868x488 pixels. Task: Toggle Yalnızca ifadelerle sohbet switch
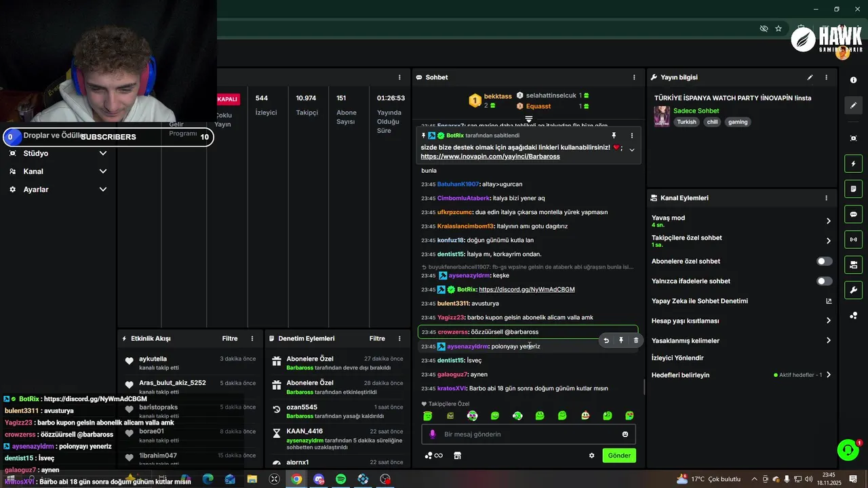point(824,281)
